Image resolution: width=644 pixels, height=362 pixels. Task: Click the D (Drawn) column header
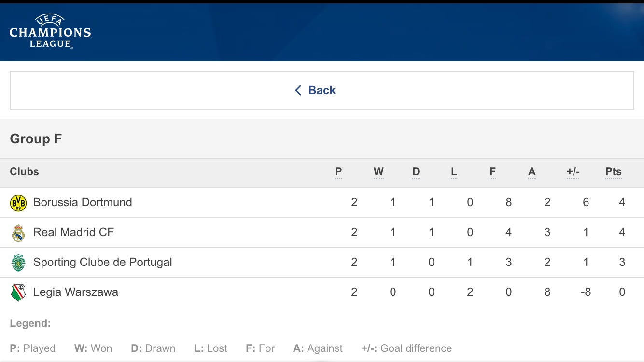(x=416, y=172)
